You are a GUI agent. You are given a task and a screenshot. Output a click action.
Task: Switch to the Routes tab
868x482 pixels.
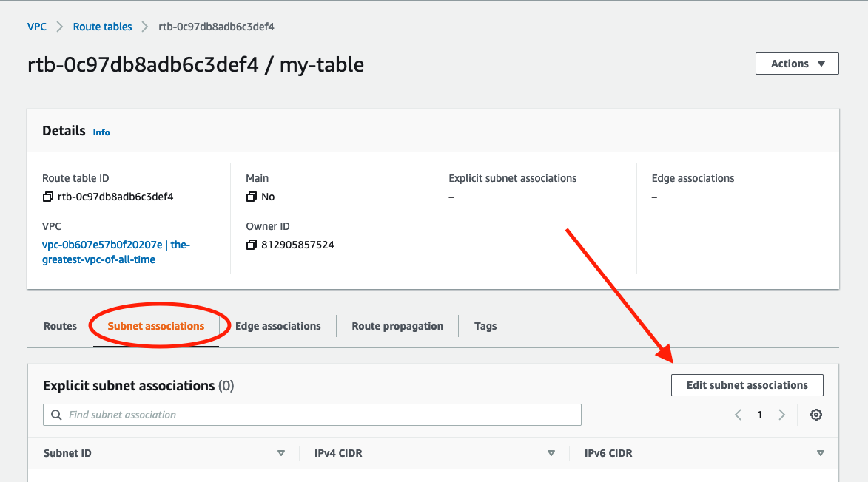tap(60, 326)
